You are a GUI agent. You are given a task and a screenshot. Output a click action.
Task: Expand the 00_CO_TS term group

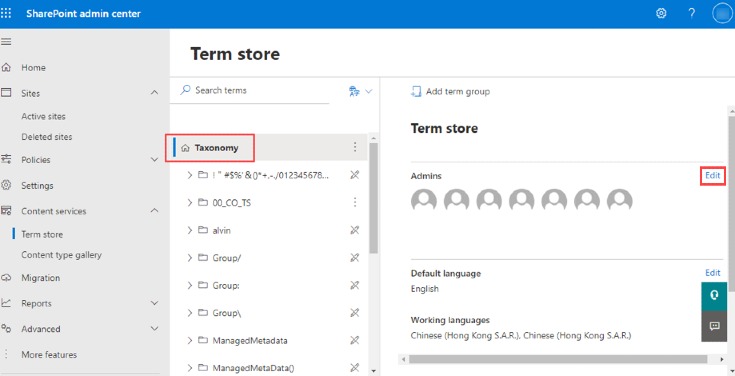pos(190,203)
